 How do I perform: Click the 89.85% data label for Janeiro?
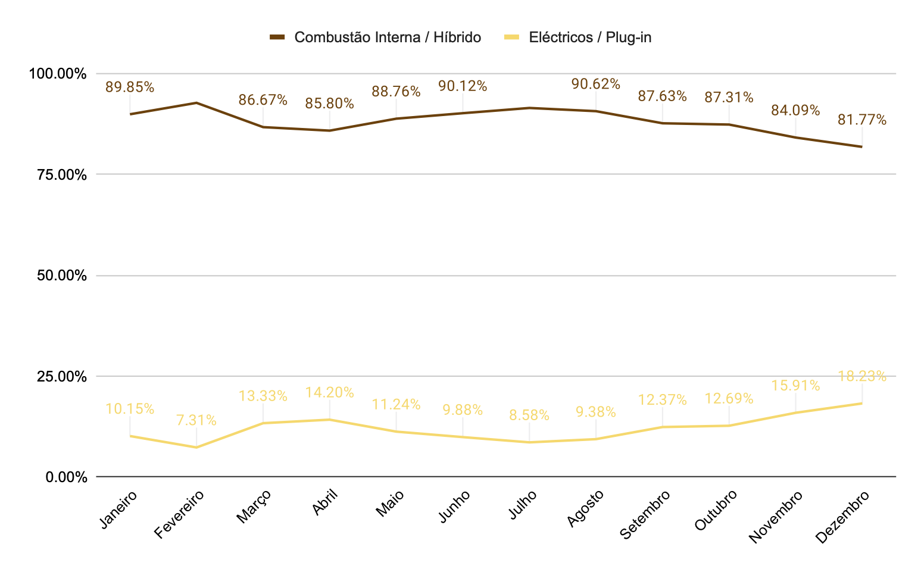coord(130,87)
